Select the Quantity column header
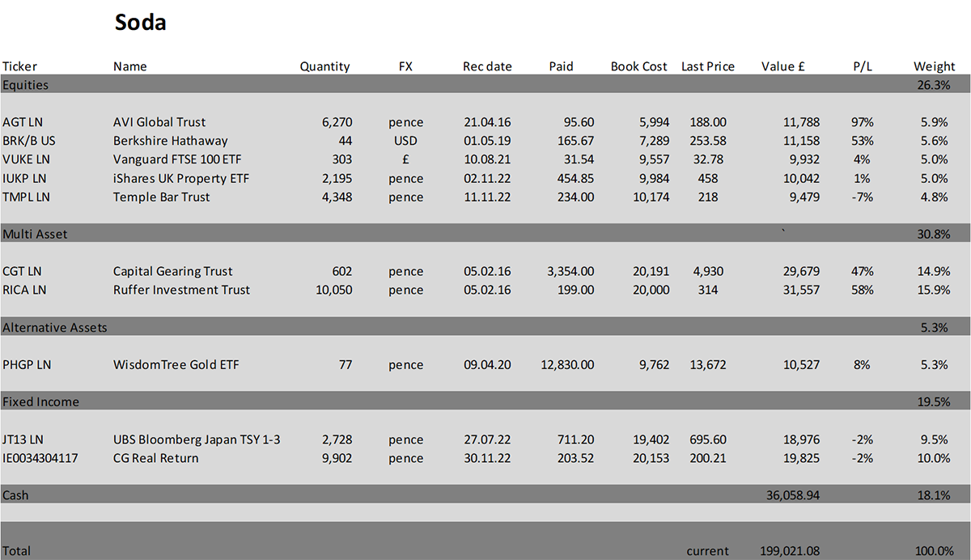The image size is (971, 560). [x=324, y=66]
